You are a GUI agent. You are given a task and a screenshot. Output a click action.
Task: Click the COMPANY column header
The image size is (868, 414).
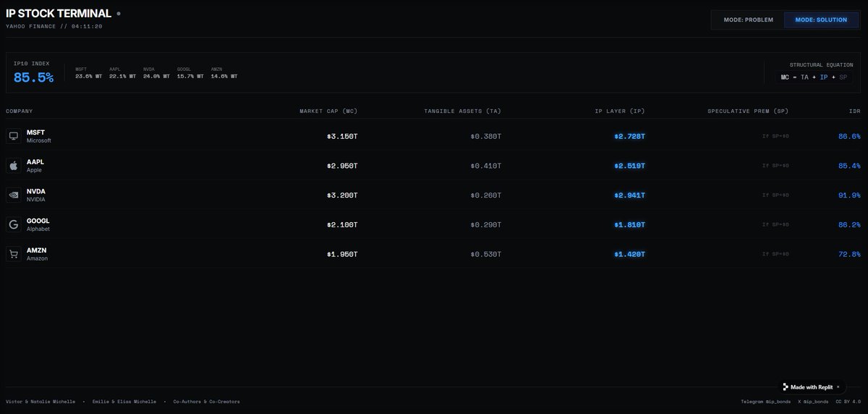pos(20,111)
